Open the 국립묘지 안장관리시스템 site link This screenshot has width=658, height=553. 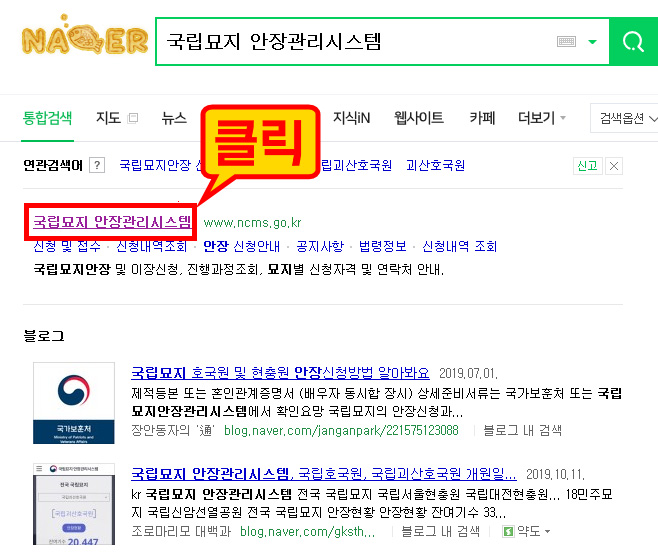point(112,222)
